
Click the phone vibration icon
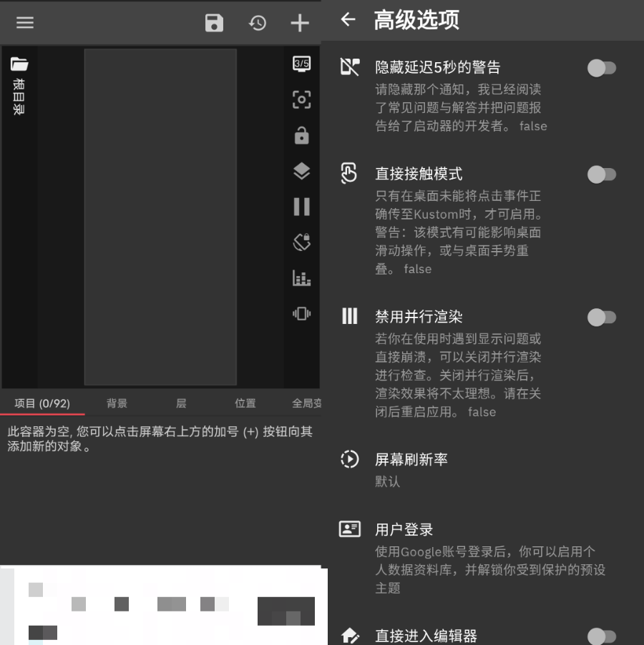click(x=302, y=313)
